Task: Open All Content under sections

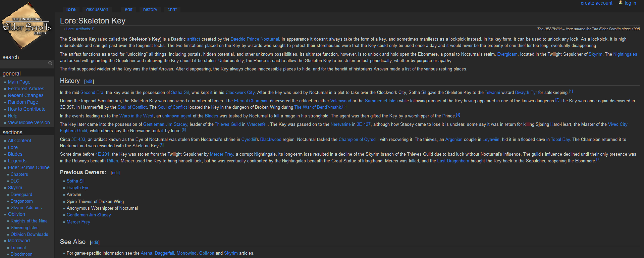Action: coord(19,141)
